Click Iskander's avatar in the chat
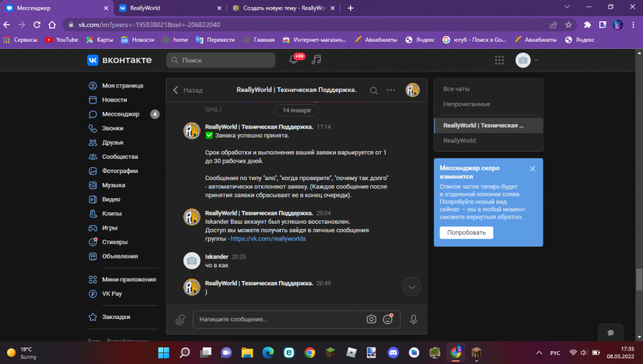The width and height of the screenshot is (643, 364). pyautogui.click(x=192, y=260)
